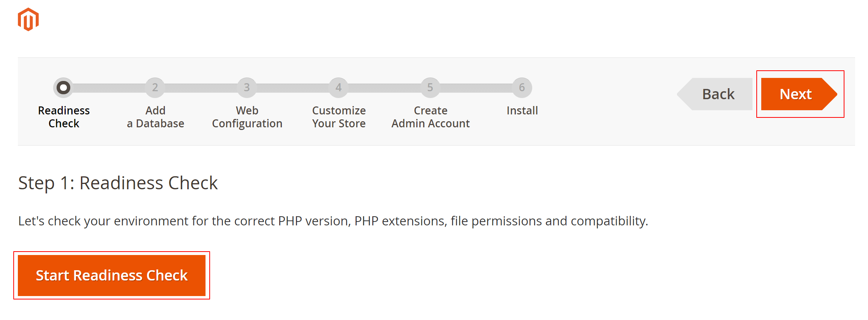Image resolution: width=868 pixels, height=320 pixels.
Task: Select step 4 circle in wizard
Action: point(338,88)
